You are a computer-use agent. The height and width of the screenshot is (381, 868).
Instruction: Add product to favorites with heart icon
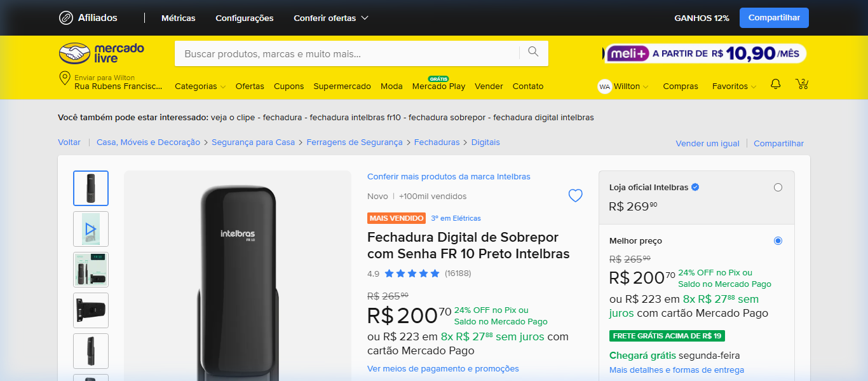[x=575, y=196]
